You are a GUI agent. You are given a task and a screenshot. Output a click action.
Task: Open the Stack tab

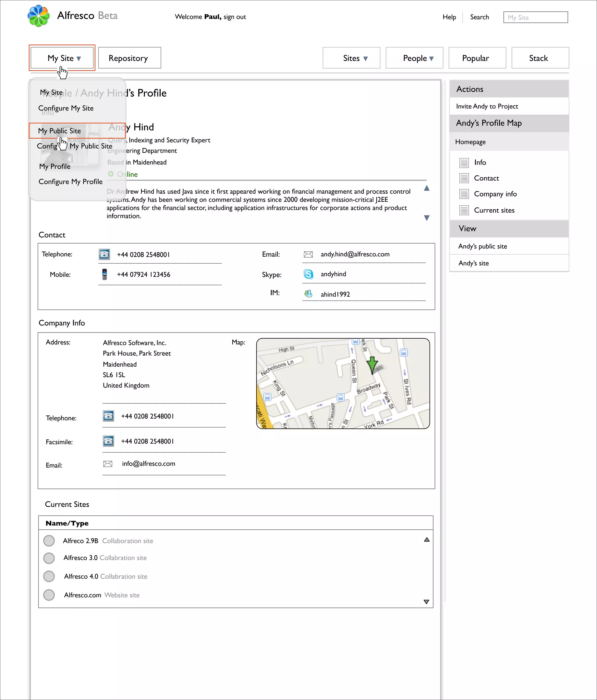coord(540,58)
